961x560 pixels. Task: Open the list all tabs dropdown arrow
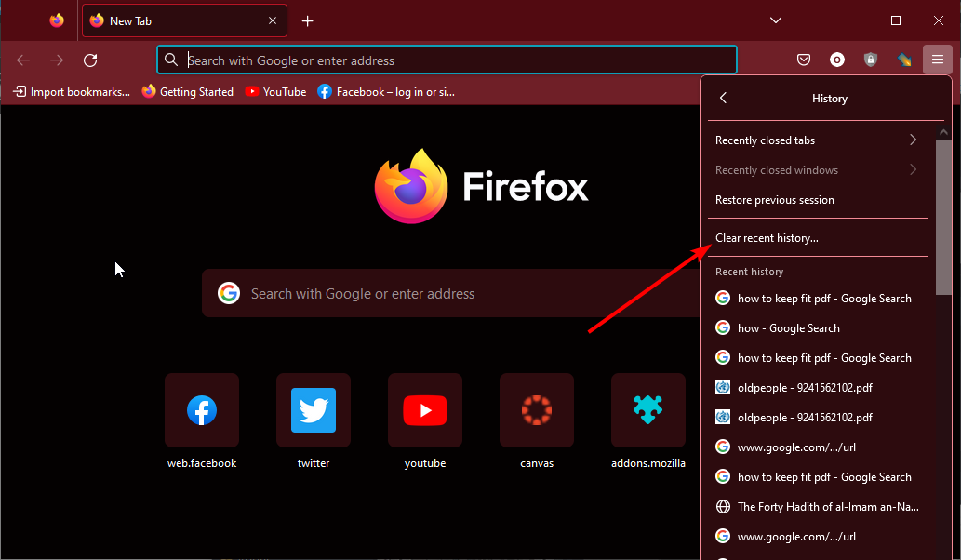point(775,20)
